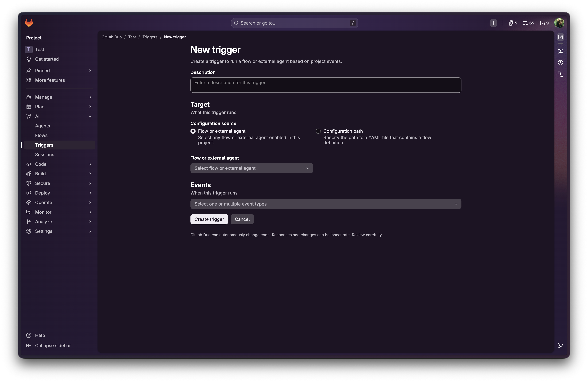
Task: Open Sessions in AI menu
Action: (x=59, y=155)
